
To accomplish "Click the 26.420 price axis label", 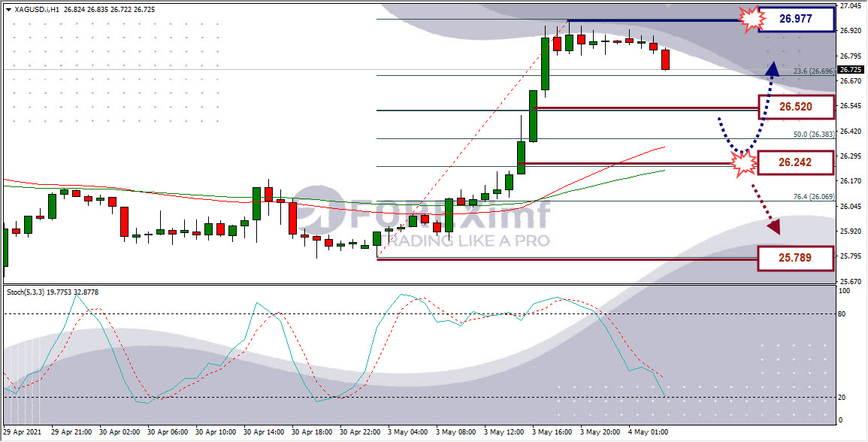I will 850,132.
